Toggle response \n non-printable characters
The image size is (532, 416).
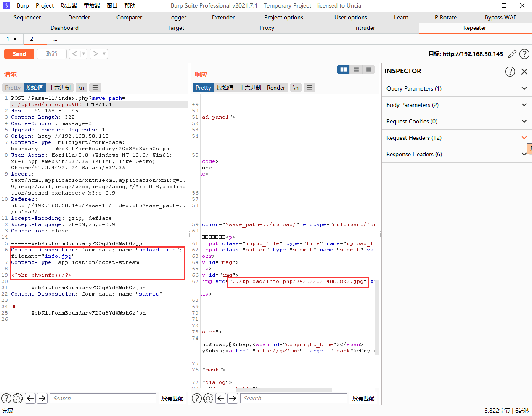pyautogui.click(x=296, y=88)
